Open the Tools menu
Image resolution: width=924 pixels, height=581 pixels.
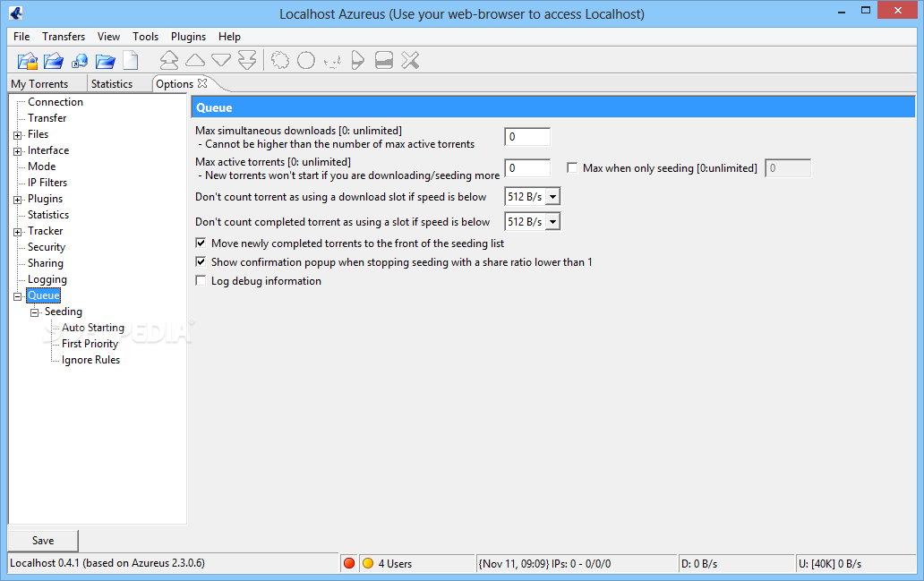pyautogui.click(x=146, y=37)
